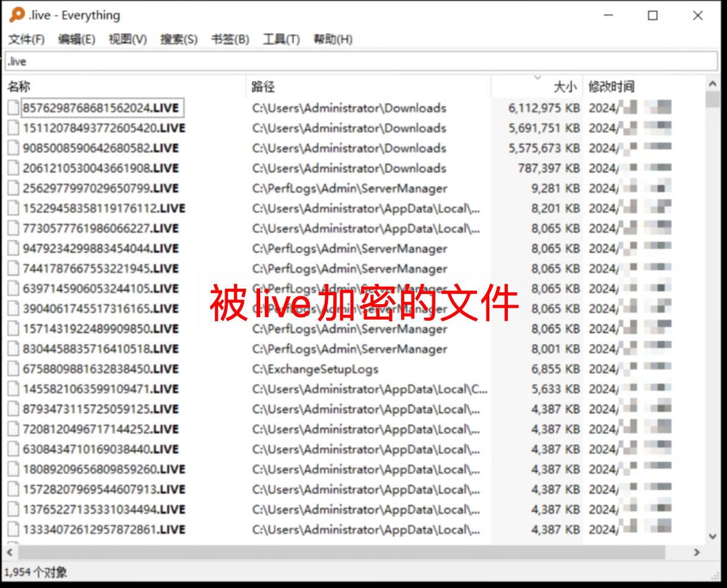Click the 1,954 个对象 status bar text
This screenshot has width=727, height=588.
click(x=36, y=573)
